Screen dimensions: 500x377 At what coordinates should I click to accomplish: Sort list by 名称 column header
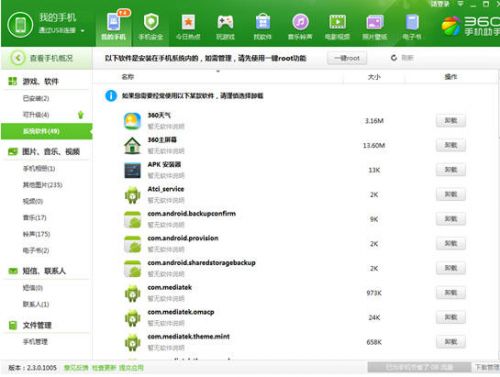coord(128,77)
